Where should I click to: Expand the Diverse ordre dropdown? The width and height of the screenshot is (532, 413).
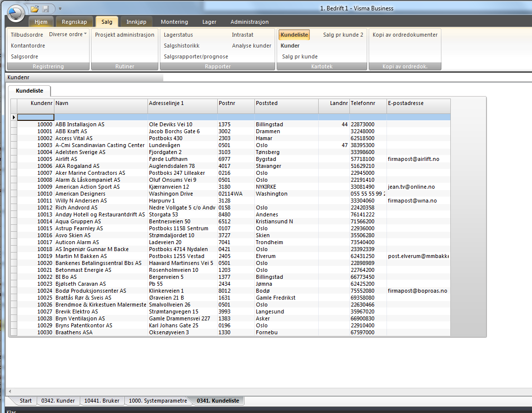click(68, 35)
